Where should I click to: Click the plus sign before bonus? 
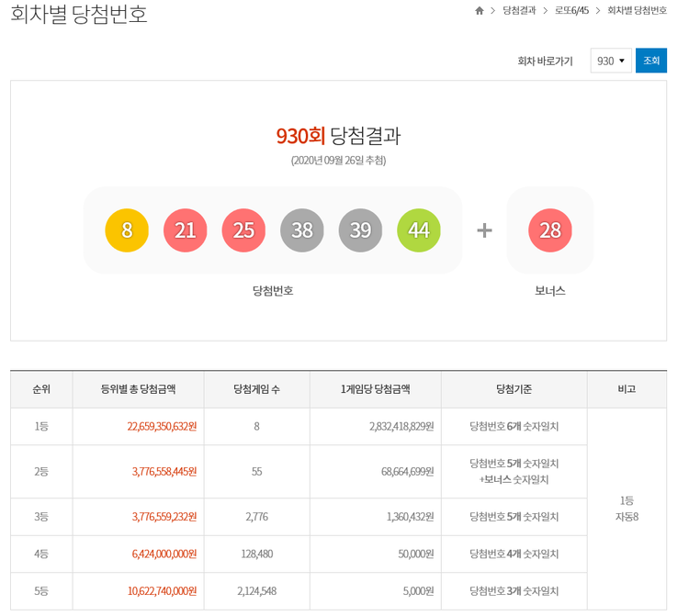(484, 230)
